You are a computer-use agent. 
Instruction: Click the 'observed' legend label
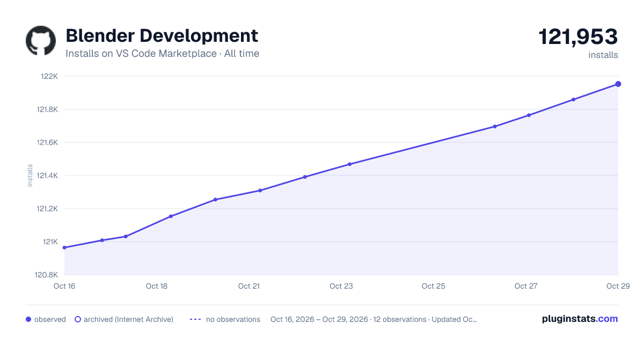click(50, 319)
